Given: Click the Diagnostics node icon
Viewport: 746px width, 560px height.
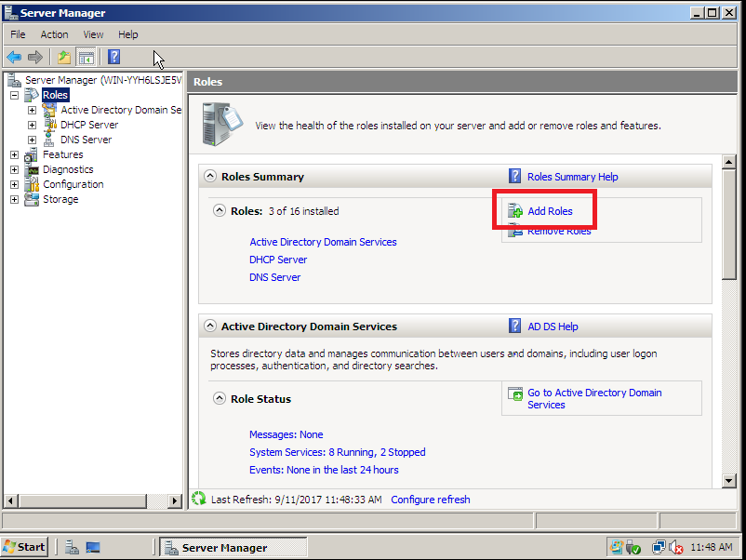Looking at the screenshot, I should pyautogui.click(x=33, y=170).
